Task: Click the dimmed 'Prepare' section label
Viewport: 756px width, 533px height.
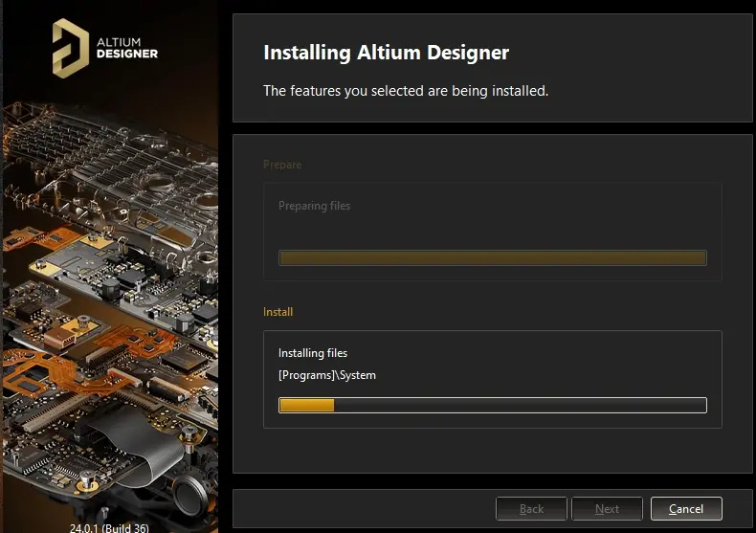Action: coord(282,165)
